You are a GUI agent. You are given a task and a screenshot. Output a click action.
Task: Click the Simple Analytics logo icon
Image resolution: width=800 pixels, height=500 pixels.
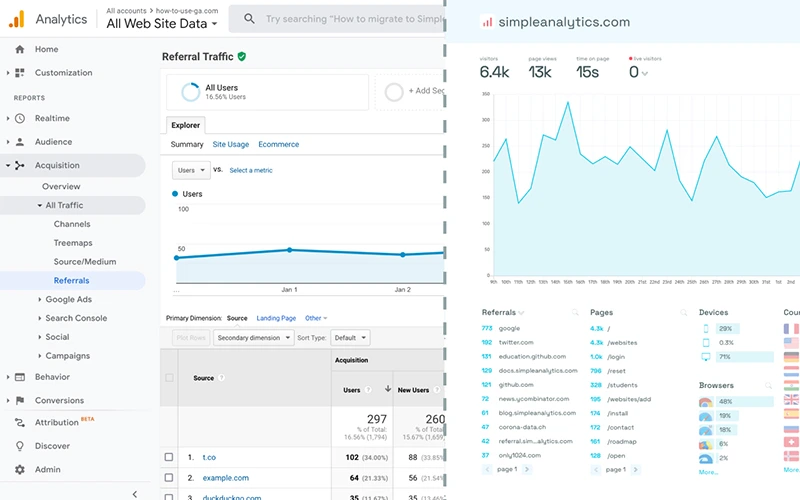point(487,22)
